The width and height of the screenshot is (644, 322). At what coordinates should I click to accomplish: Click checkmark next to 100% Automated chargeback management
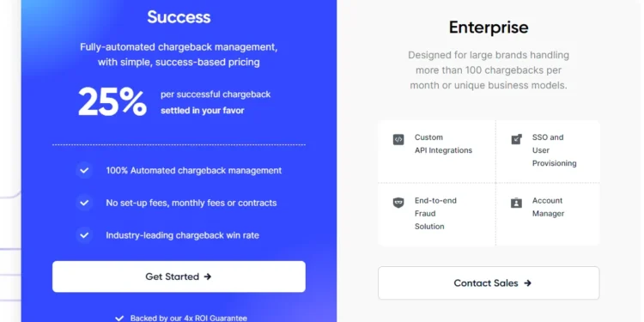pyautogui.click(x=84, y=170)
